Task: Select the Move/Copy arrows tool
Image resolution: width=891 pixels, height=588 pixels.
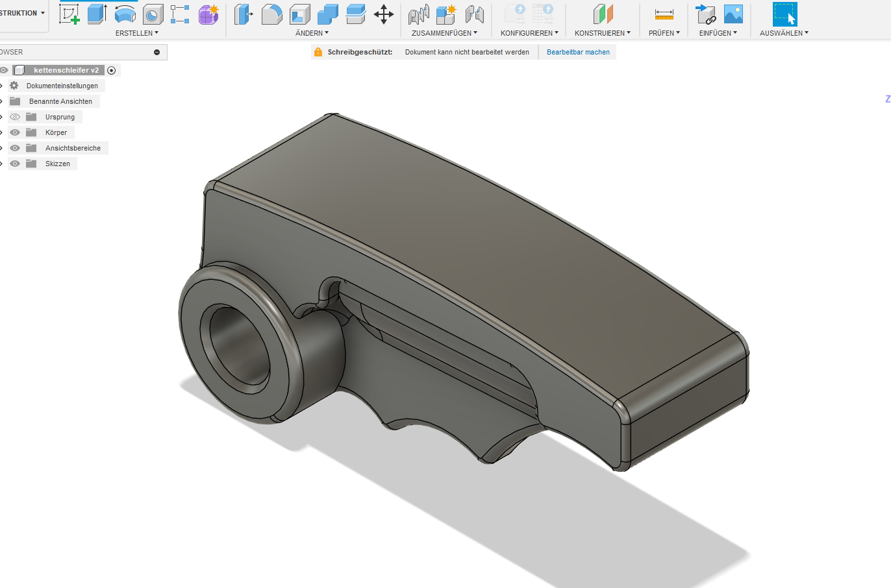Action: point(384,14)
